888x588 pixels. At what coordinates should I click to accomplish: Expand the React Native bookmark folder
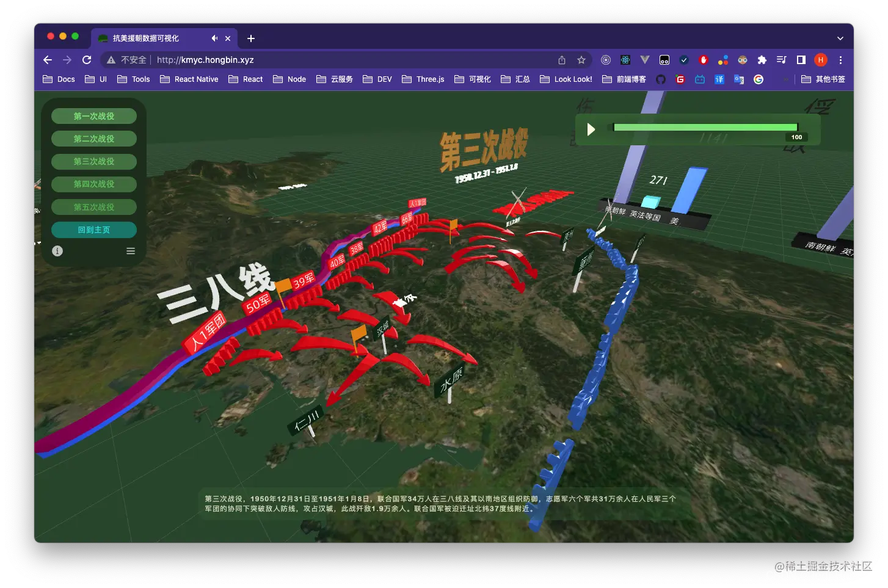click(x=189, y=79)
